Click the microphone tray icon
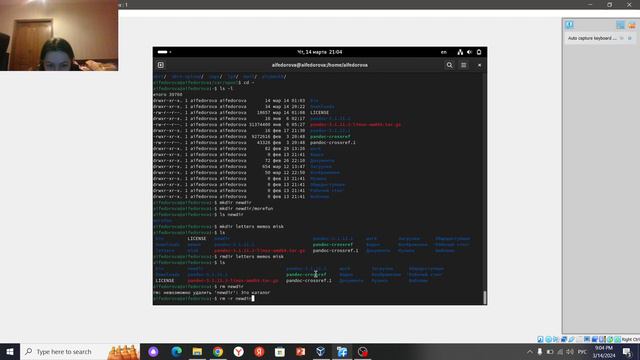The image size is (640, 360). (x=540, y=351)
